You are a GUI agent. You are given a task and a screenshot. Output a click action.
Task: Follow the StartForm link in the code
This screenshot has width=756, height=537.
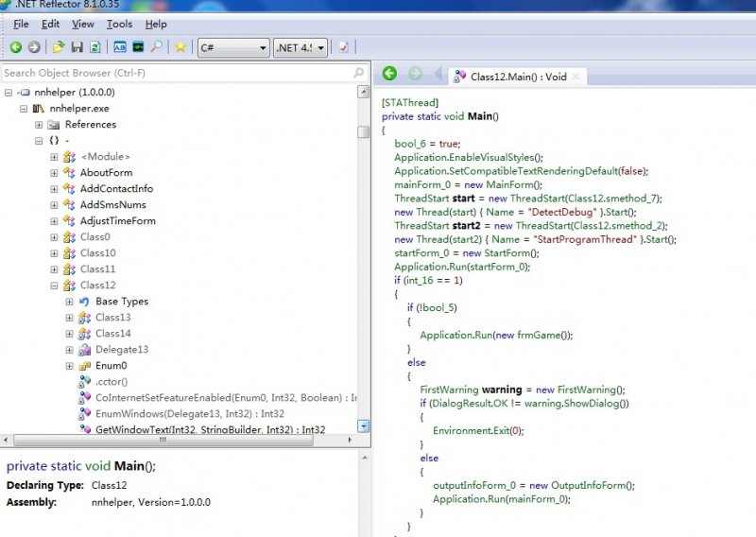(507, 253)
